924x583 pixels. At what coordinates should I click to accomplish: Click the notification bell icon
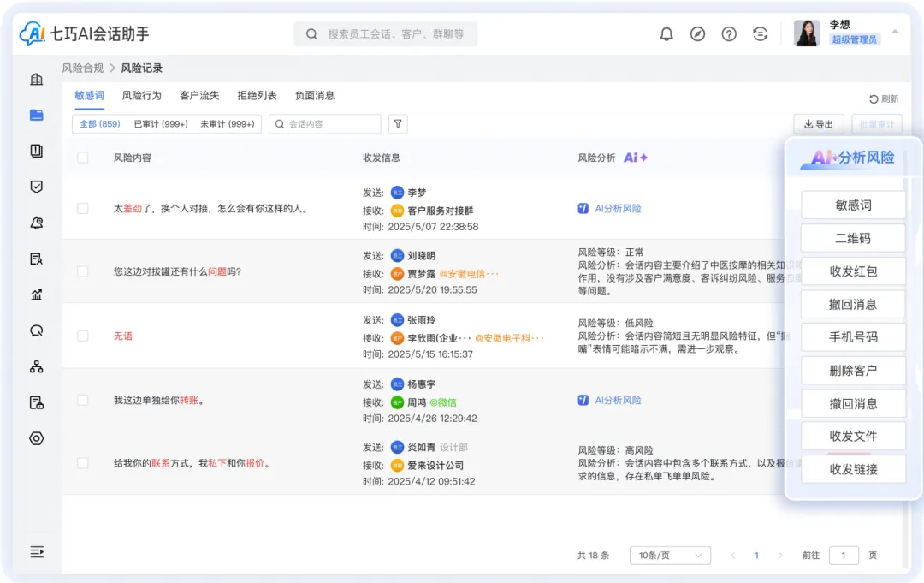666,34
